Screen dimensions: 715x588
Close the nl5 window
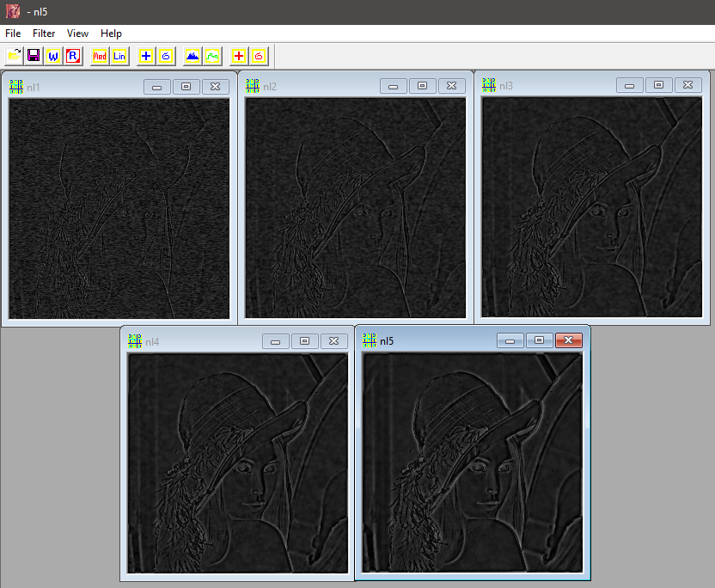(x=569, y=340)
